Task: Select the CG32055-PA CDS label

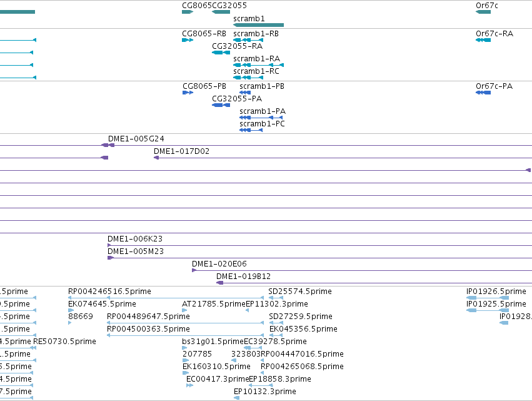Action: (237, 99)
